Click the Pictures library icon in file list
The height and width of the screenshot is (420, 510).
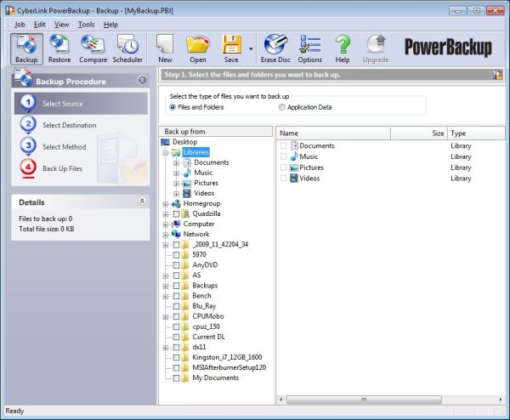[294, 167]
